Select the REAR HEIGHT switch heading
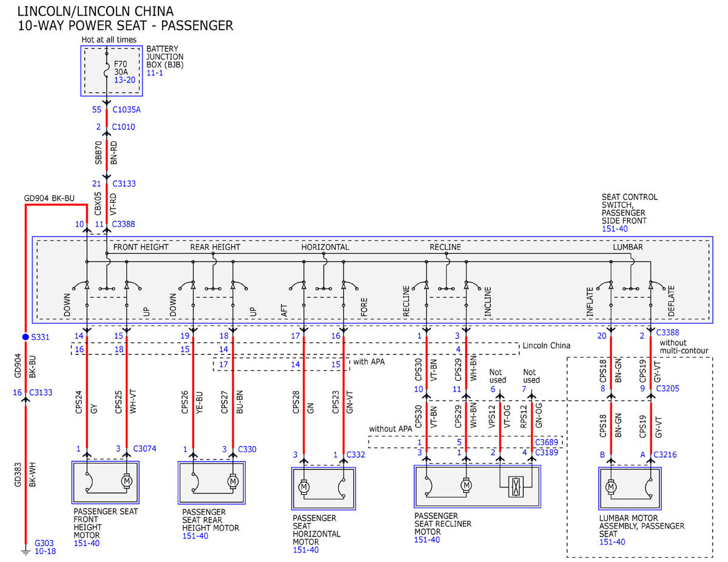The image size is (728, 562). [x=215, y=247]
